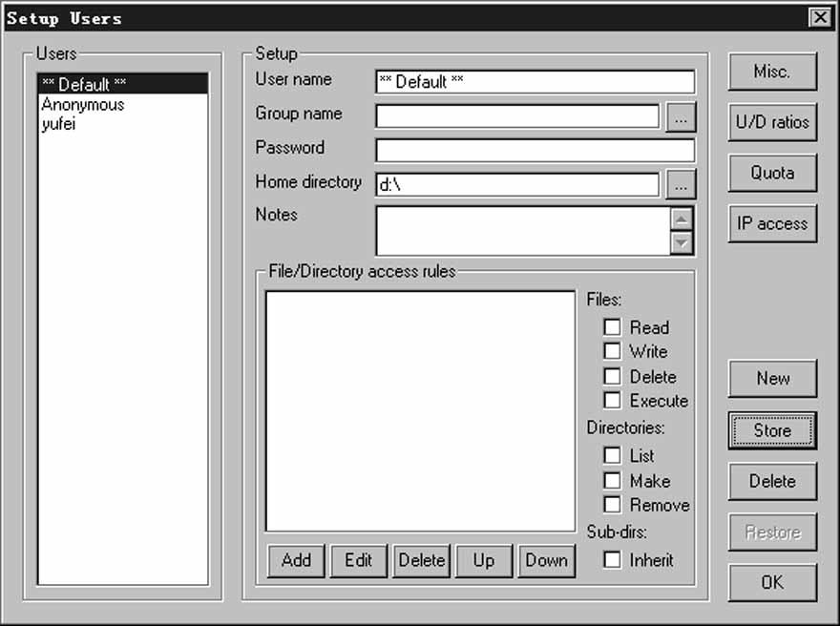Click the Notes scroll down arrow
The image size is (840, 626).
click(x=682, y=242)
